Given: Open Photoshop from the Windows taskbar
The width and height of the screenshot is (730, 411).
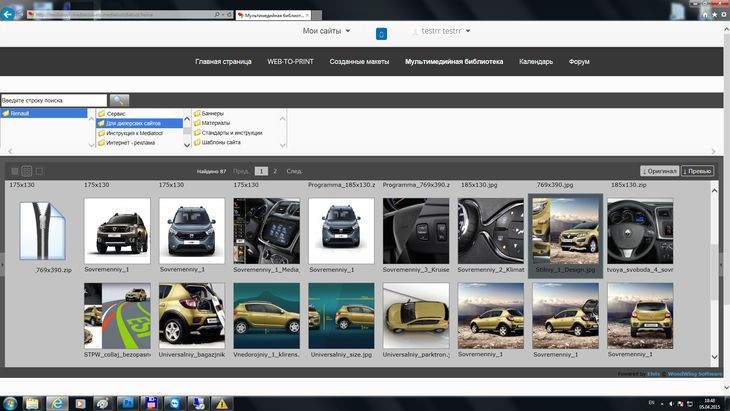Looking at the screenshot, I should point(128,402).
